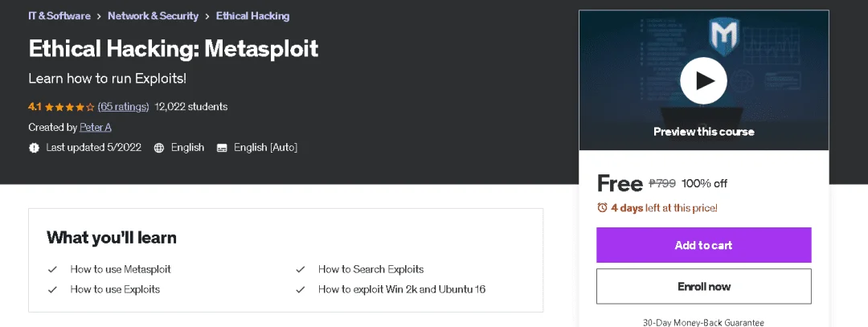Click checkmark beside How to Search Exploits
The height and width of the screenshot is (327, 868).
[x=301, y=269]
